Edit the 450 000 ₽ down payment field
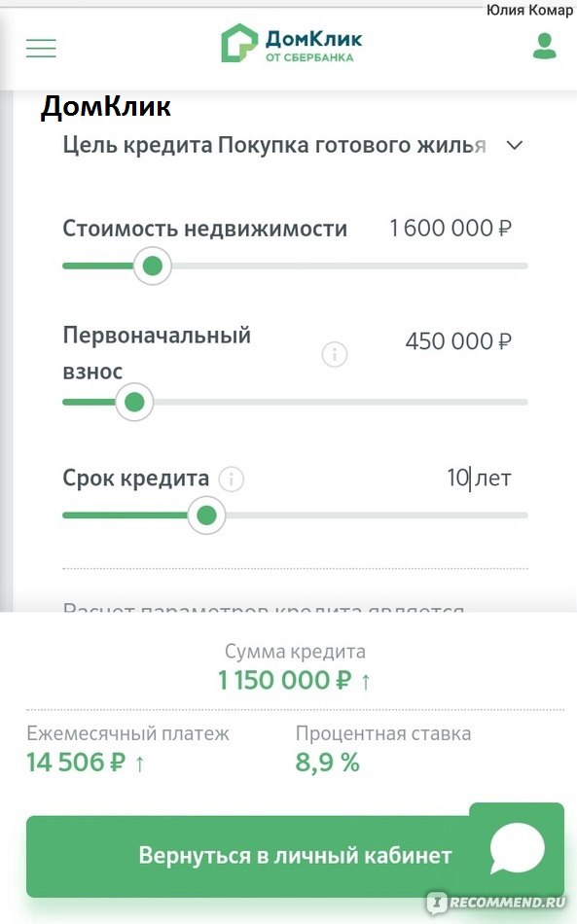577x924 pixels. click(458, 341)
